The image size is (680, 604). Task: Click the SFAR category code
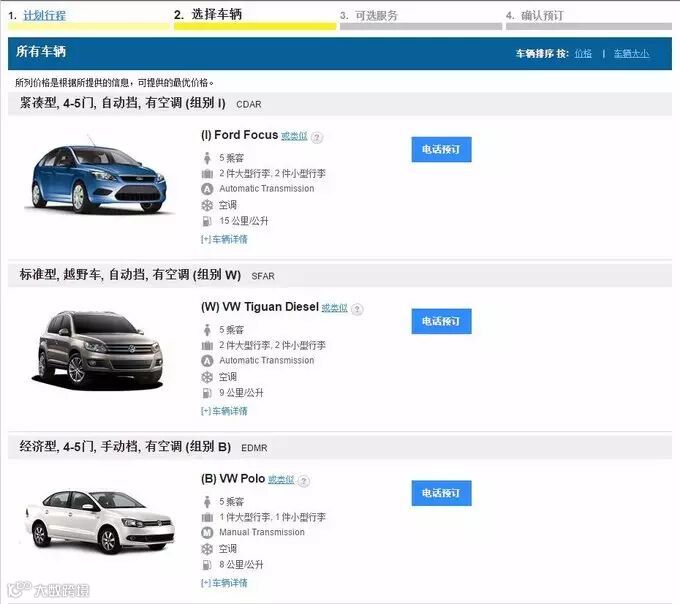pos(263,276)
